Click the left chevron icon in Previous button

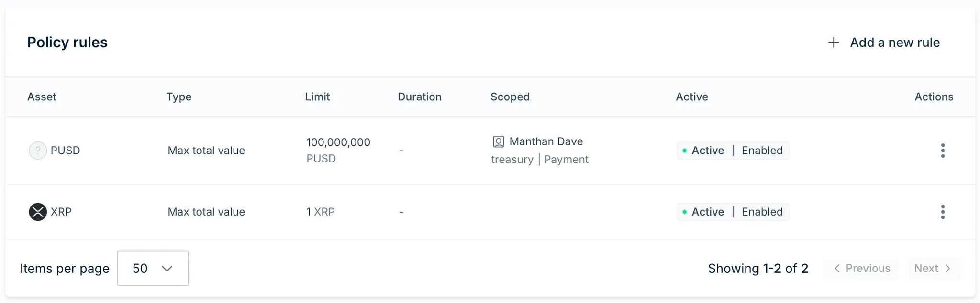click(x=837, y=269)
